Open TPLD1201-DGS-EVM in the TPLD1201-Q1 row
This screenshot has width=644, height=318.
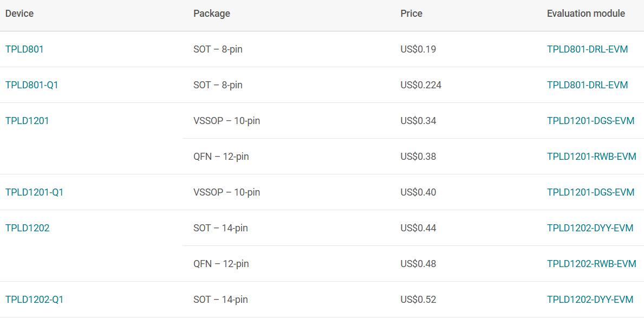click(590, 192)
